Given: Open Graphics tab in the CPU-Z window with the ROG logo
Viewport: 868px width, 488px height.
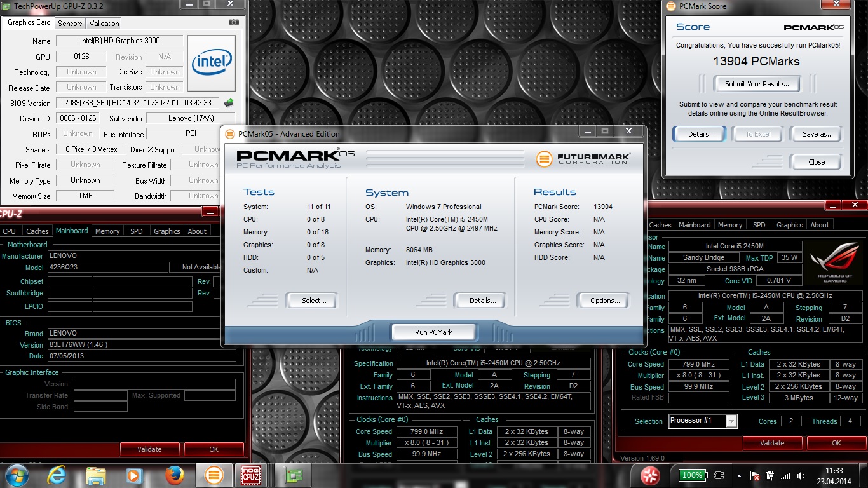Looking at the screenshot, I should click(x=790, y=225).
